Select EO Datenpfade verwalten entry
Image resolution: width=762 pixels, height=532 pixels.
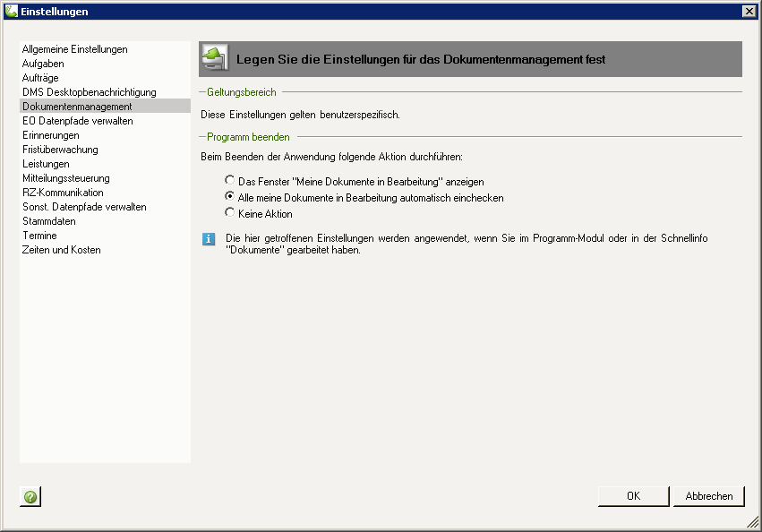coord(78,121)
